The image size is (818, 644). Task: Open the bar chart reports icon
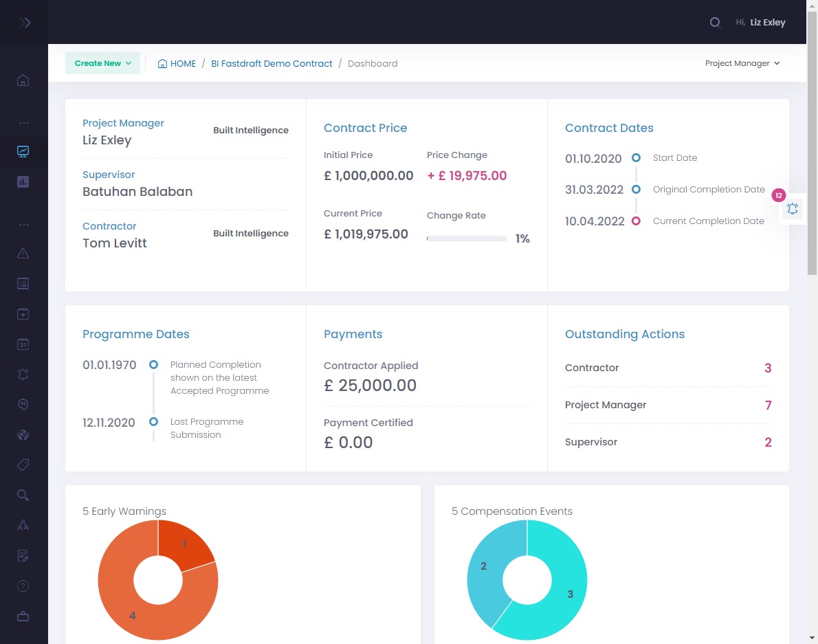pos(23,183)
